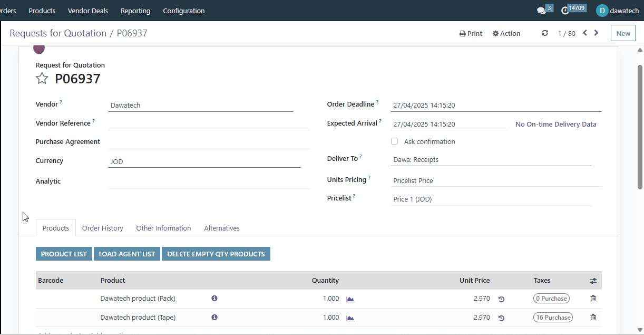Delete the Dawatech product (Pack) line
Screen dimensions: 644x335
pos(593,298)
